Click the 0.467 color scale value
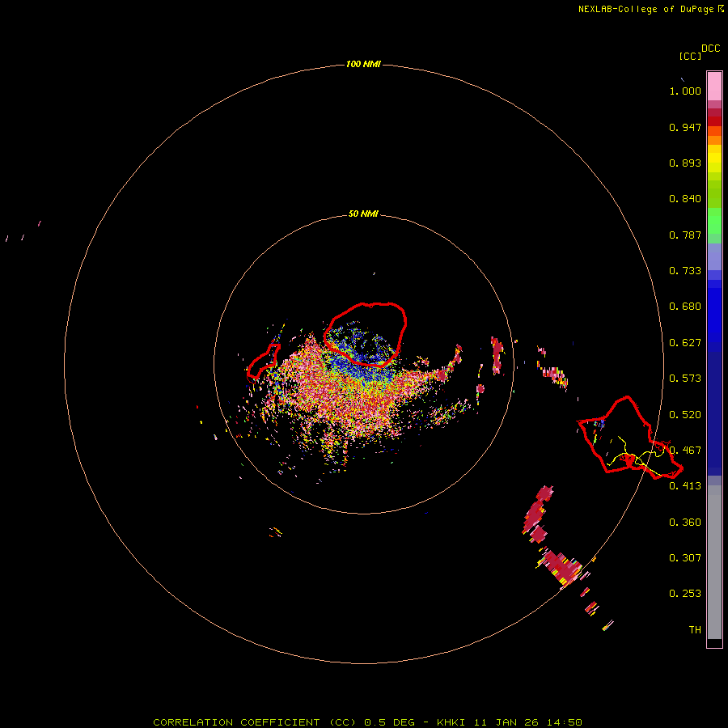 (685, 451)
